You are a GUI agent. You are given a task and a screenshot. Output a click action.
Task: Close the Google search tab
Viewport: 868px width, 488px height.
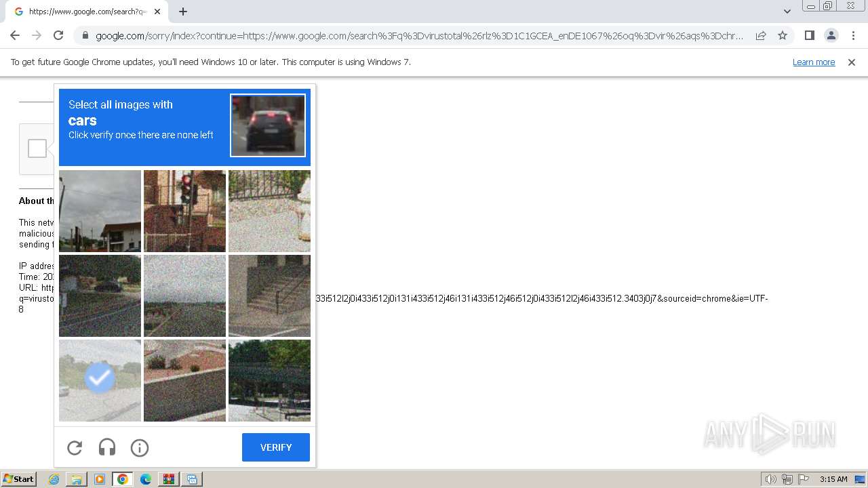tap(157, 12)
